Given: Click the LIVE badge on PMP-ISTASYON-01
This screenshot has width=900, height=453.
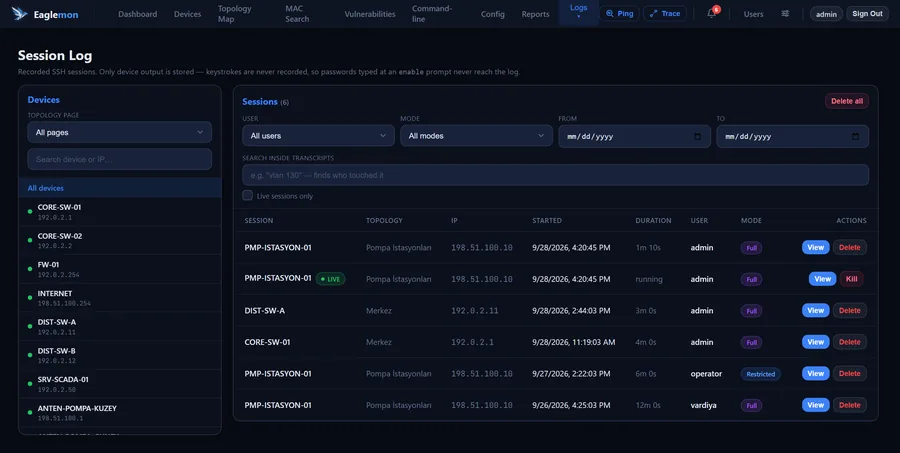Looking at the screenshot, I should 330,279.
